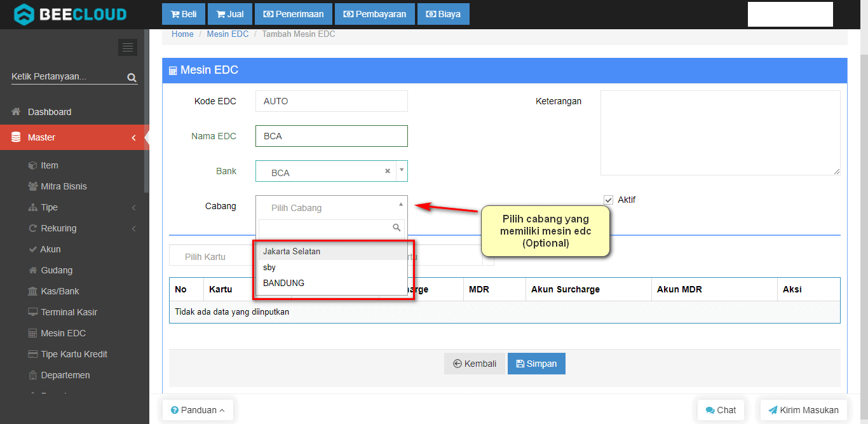Click the Gudang home icon
Viewport: 868px width, 424px height.
(x=33, y=270)
